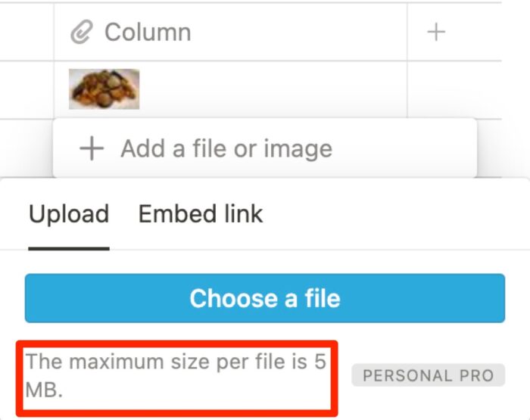Click the 'Add a file or image' text
530x420 pixels.
[226, 148]
